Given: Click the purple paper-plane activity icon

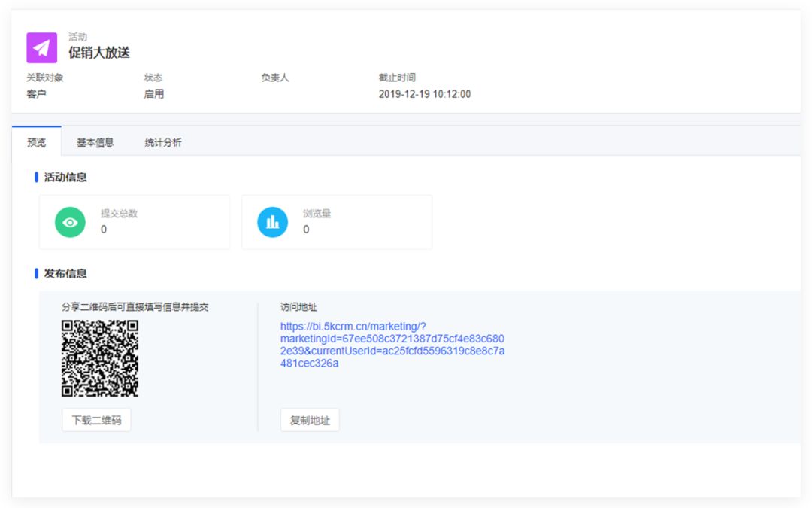Looking at the screenshot, I should click(x=41, y=47).
